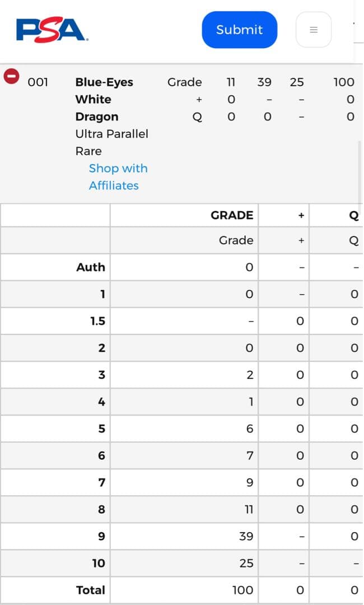
Task: Click the card number 001
Action: 38,82
